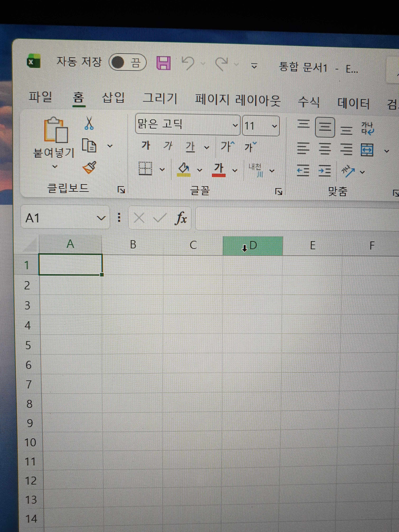Click the Undo arrow icon

point(188,64)
